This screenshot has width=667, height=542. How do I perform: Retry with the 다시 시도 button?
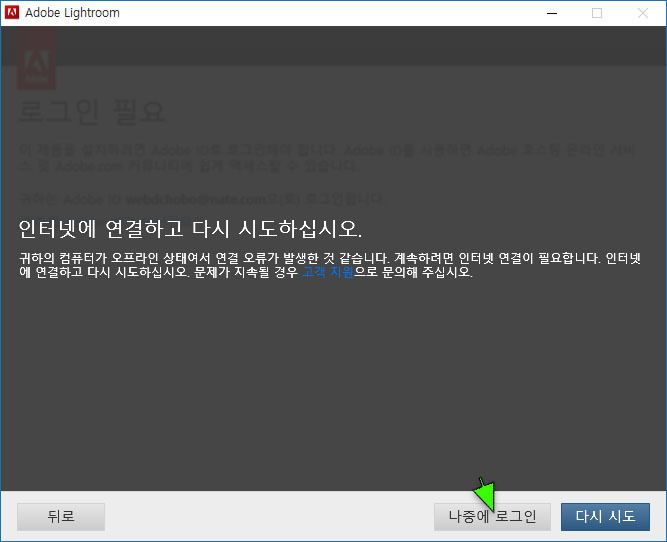(605, 516)
